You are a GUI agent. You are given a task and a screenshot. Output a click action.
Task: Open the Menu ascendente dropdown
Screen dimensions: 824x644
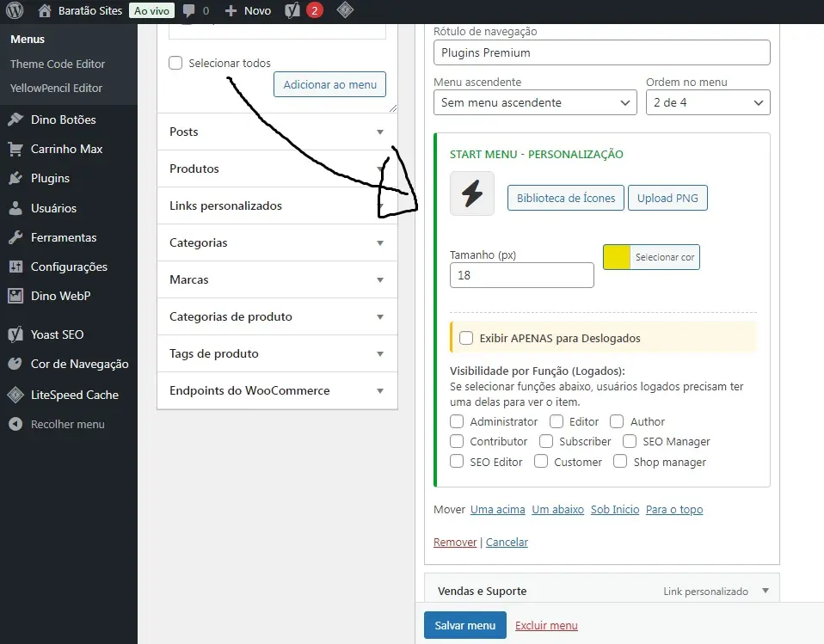[535, 102]
